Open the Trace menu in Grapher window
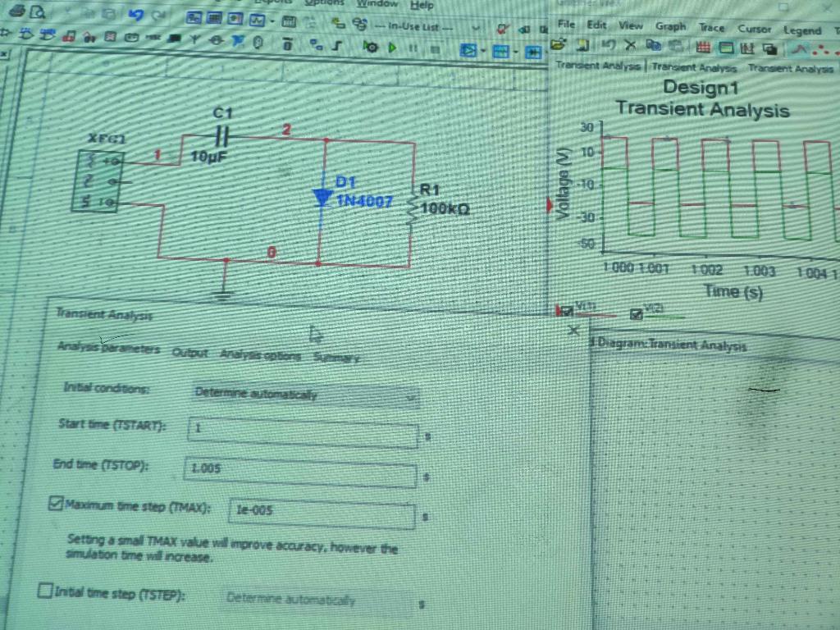The image size is (840, 630). pos(711,28)
